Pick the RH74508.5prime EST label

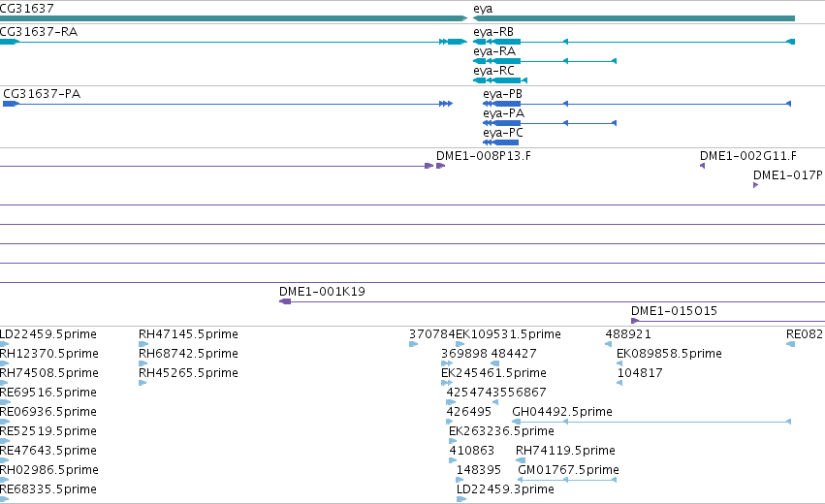tap(48, 373)
